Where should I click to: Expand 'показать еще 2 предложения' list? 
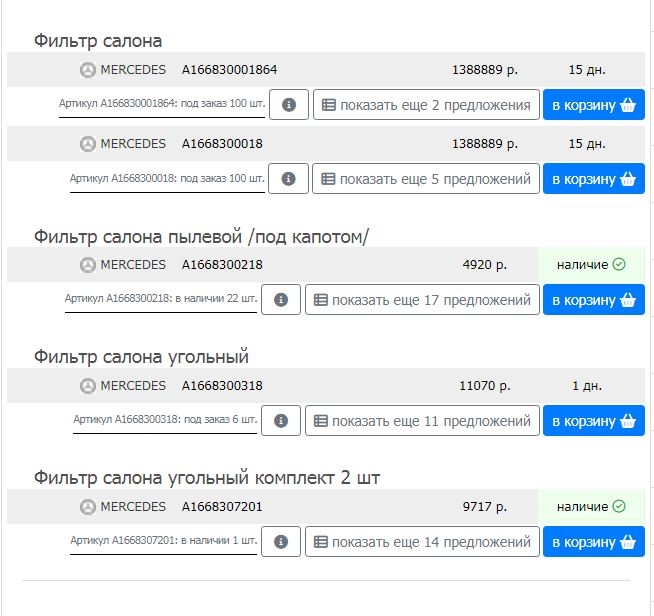pyautogui.click(x=426, y=105)
